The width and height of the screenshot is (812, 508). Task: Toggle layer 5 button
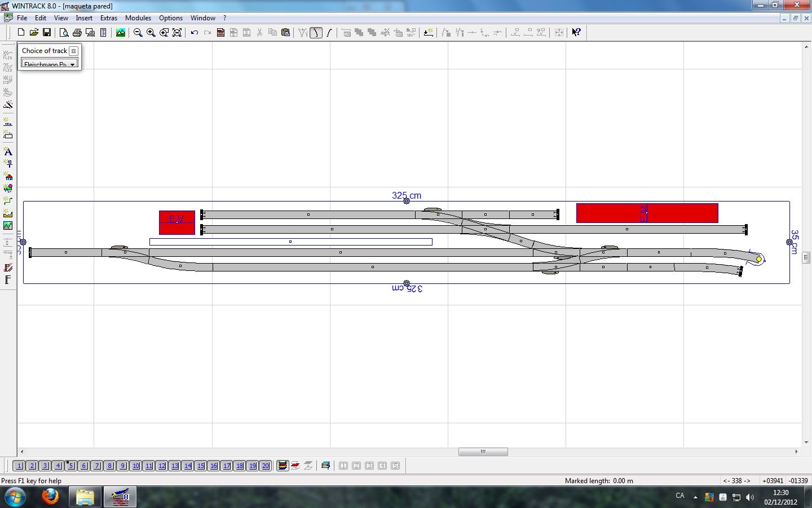point(71,466)
